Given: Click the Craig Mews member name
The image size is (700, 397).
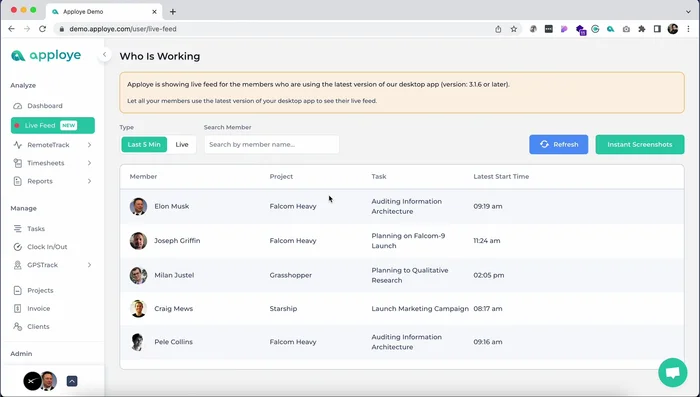Looking at the screenshot, I should tap(174, 309).
